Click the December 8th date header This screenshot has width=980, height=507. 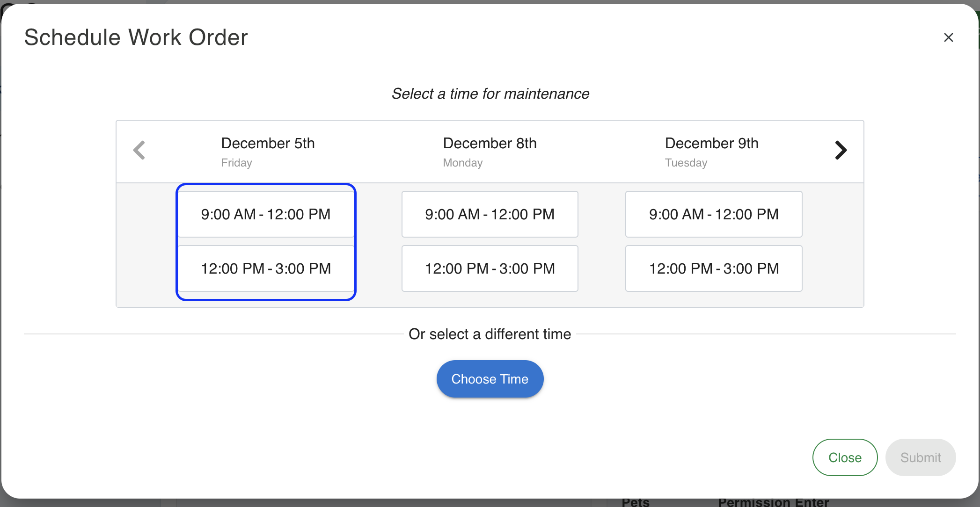(490, 143)
